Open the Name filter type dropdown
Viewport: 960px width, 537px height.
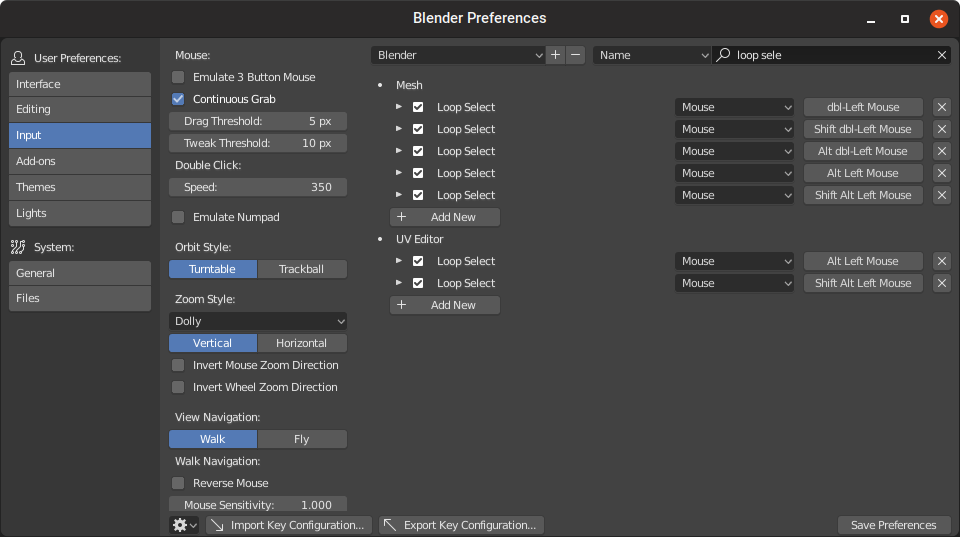click(651, 55)
